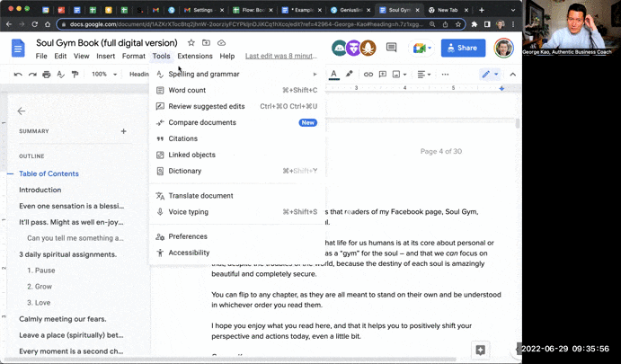Choose Translate document
Image resolution: width=621 pixels, height=364 pixels.
click(237, 196)
